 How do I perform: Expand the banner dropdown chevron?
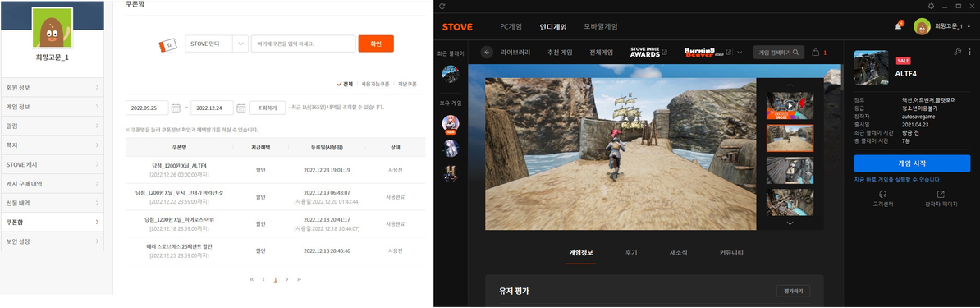[740, 53]
